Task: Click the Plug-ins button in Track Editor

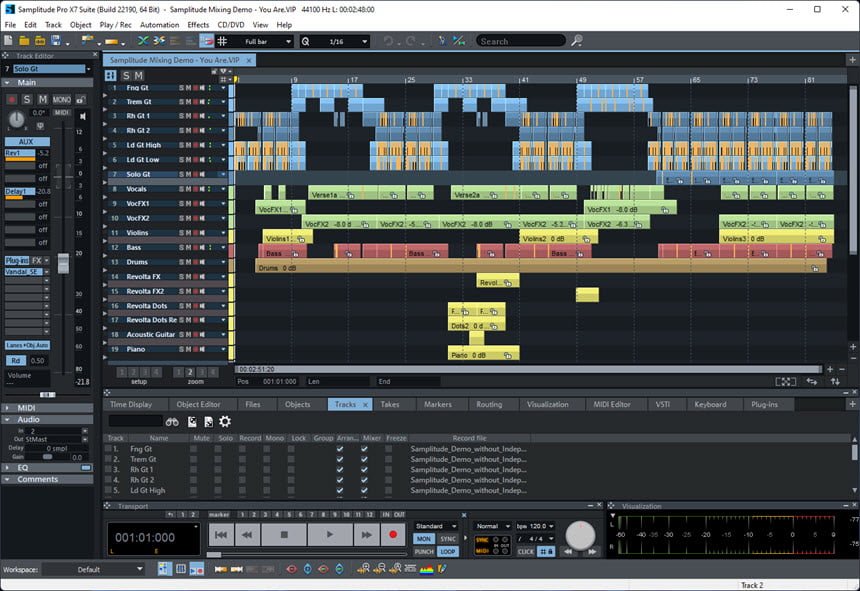Action: [x=17, y=260]
